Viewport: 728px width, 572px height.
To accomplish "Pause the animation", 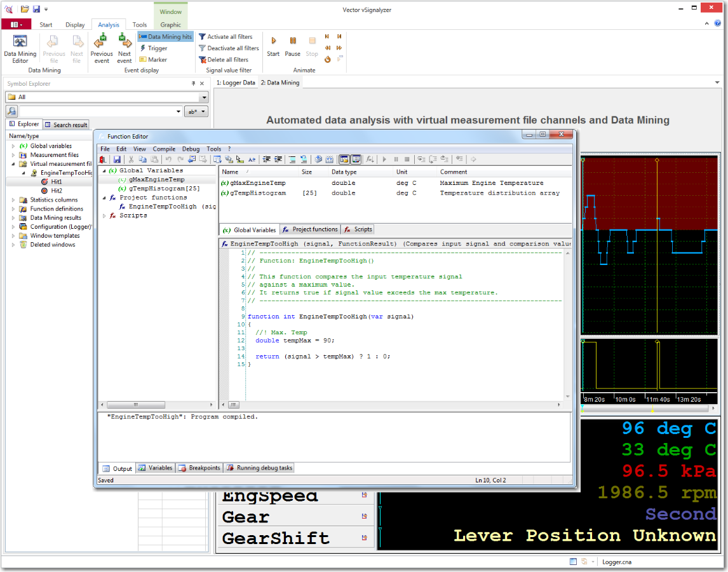I will pos(292,46).
